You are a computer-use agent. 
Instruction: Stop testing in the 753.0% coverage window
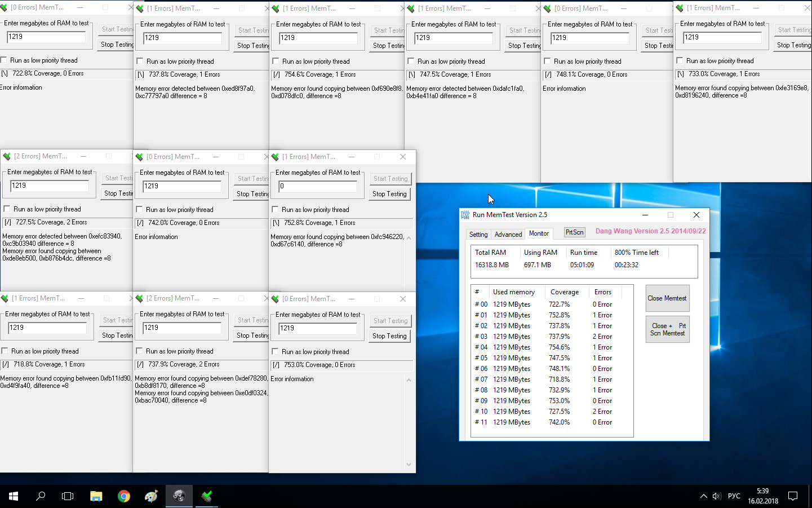point(390,336)
